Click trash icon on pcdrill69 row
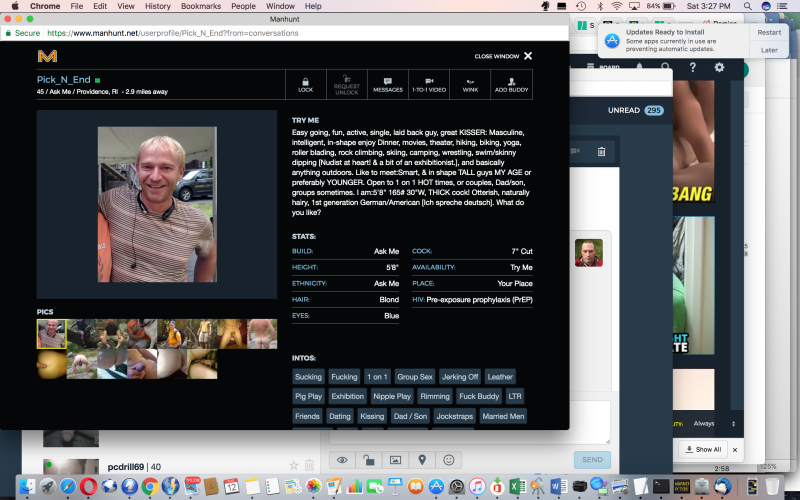Image resolution: width=800 pixels, height=500 pixels. [309, 465]
